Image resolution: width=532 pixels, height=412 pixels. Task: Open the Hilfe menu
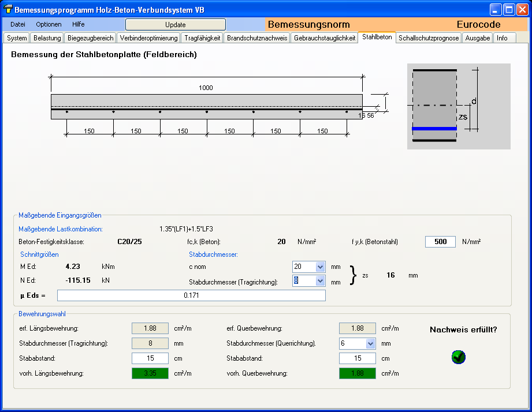(79, 24)
